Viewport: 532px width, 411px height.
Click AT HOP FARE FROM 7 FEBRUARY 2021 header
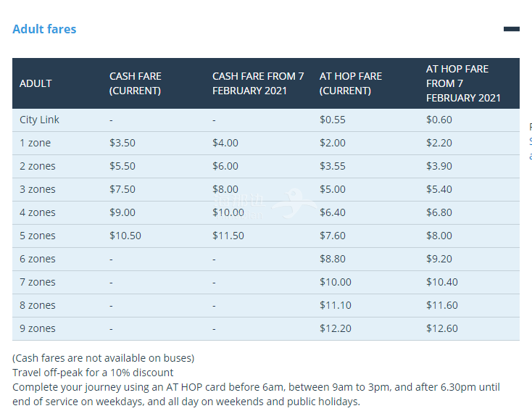463,83
